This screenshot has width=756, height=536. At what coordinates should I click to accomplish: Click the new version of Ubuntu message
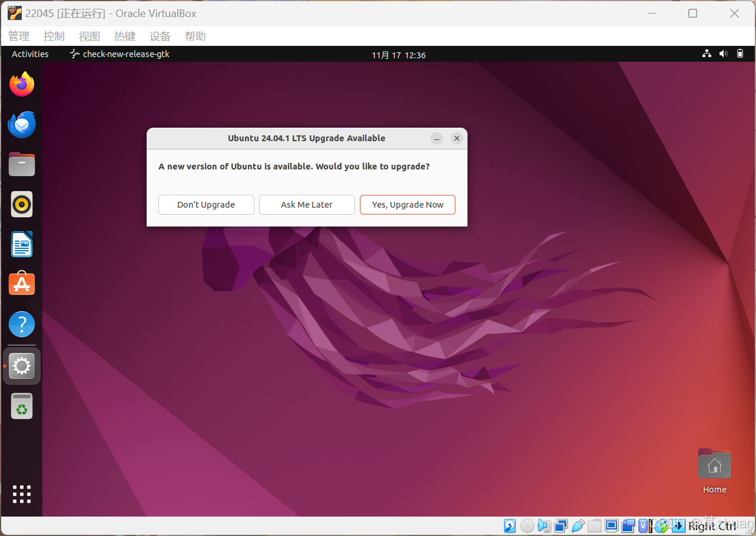click(x=294, y=167)
